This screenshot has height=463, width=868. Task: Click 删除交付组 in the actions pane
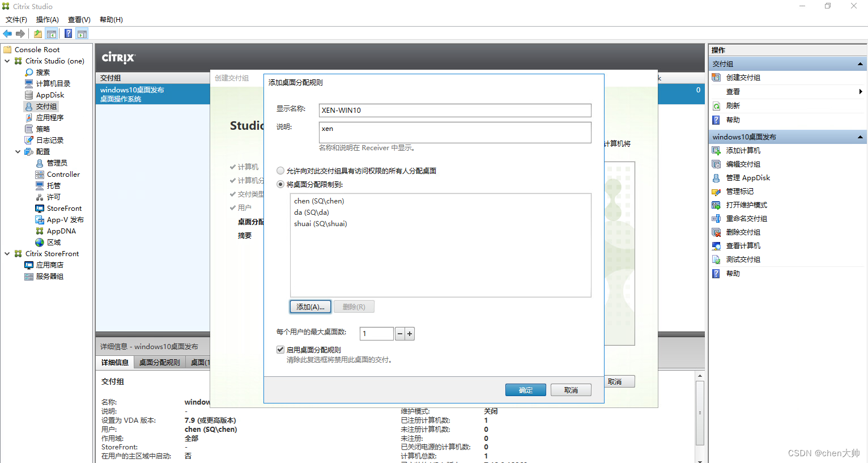pos(743,232)
